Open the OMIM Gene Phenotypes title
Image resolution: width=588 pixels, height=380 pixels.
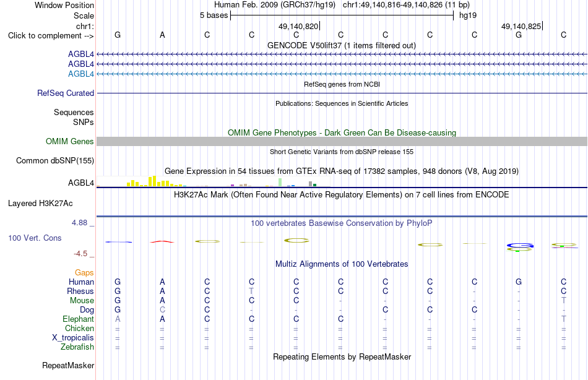(x=342, y=133)
